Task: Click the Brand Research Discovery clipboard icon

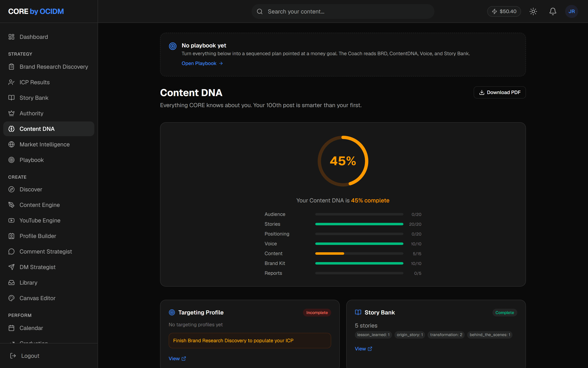Action: click(x=11, y=67)
